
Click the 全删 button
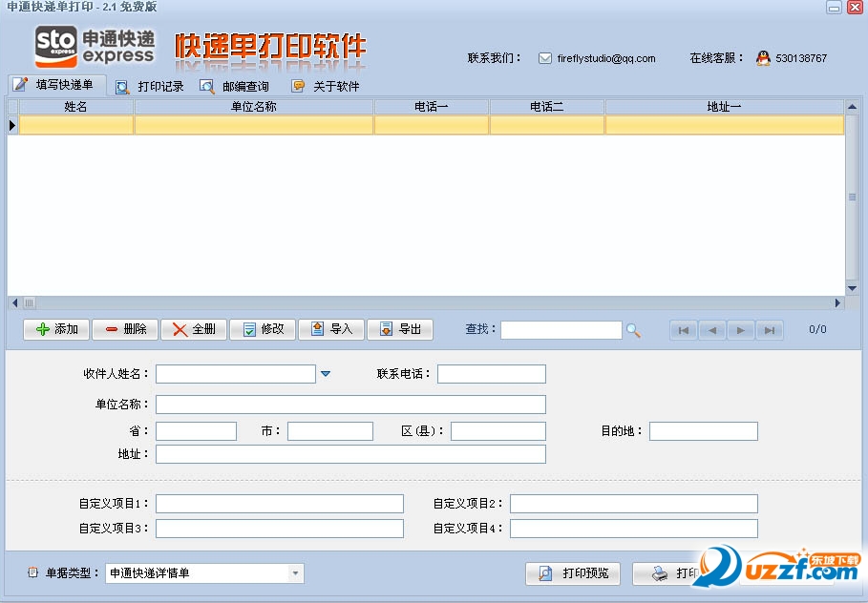[194, 329]
